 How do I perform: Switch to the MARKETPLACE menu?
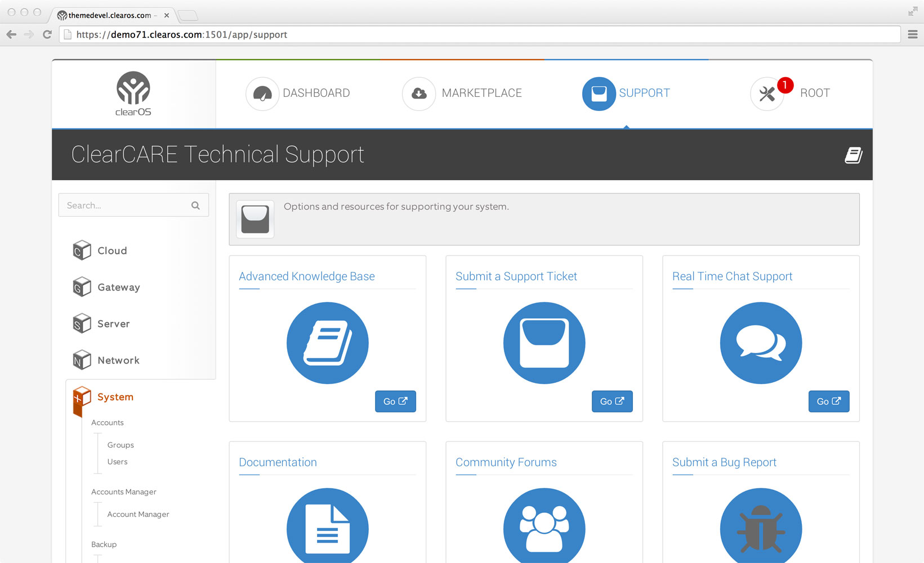pos(482,93)
